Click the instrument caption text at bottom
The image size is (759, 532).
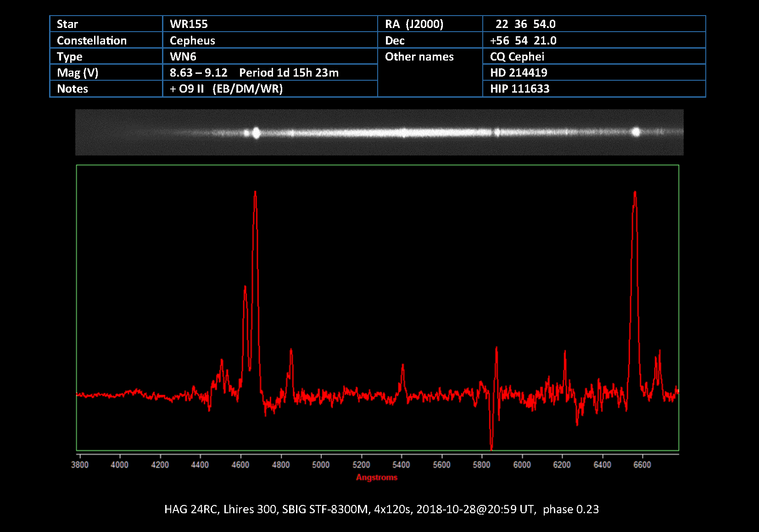[381, 509]
